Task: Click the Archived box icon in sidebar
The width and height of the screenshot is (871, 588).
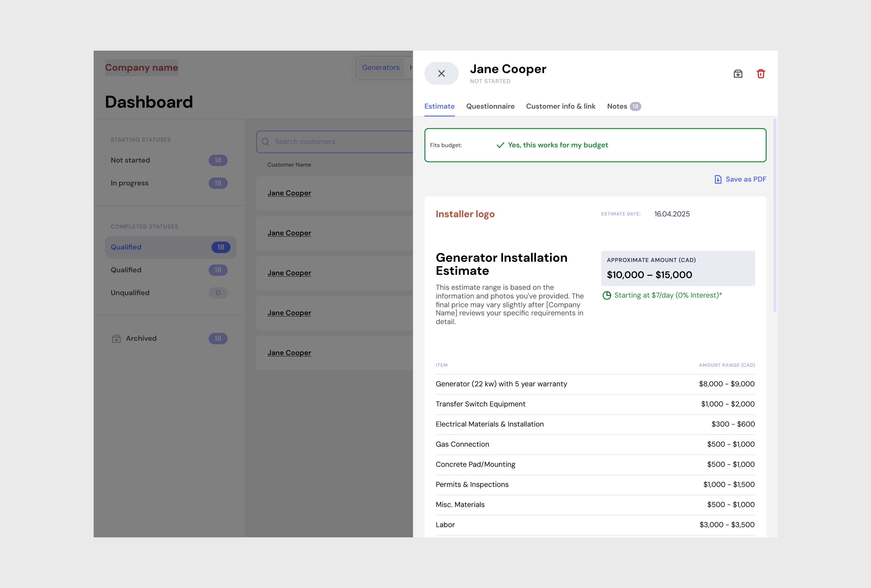Action: (x=116, y=339)
